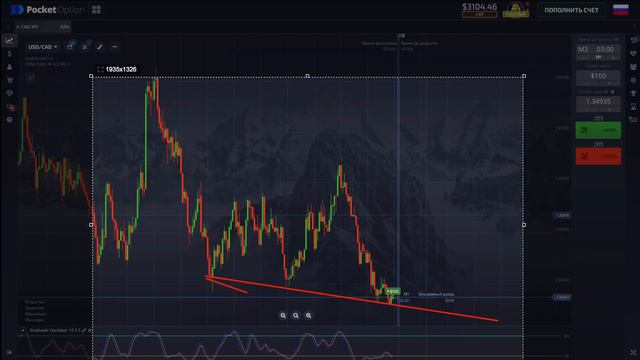Open the market cart icon in left sidebar
The height and width of the screenshot is (360, 640).
[9, 80]
